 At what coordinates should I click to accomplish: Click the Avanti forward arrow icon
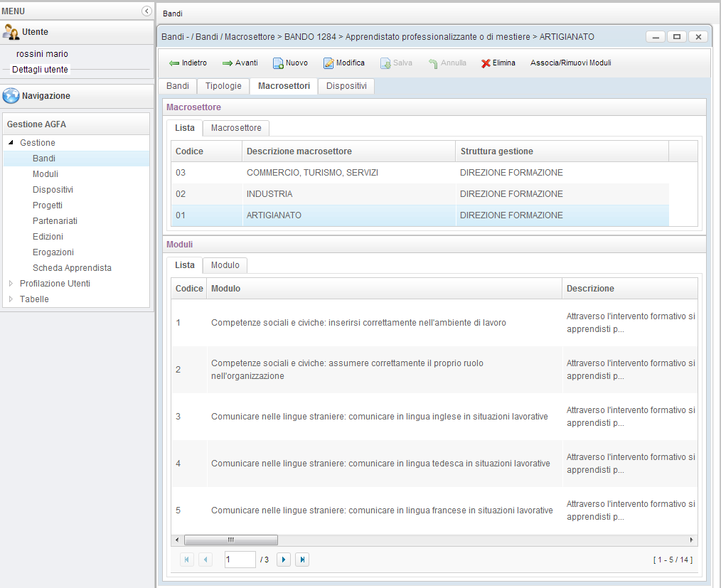(x=228, y=63)
